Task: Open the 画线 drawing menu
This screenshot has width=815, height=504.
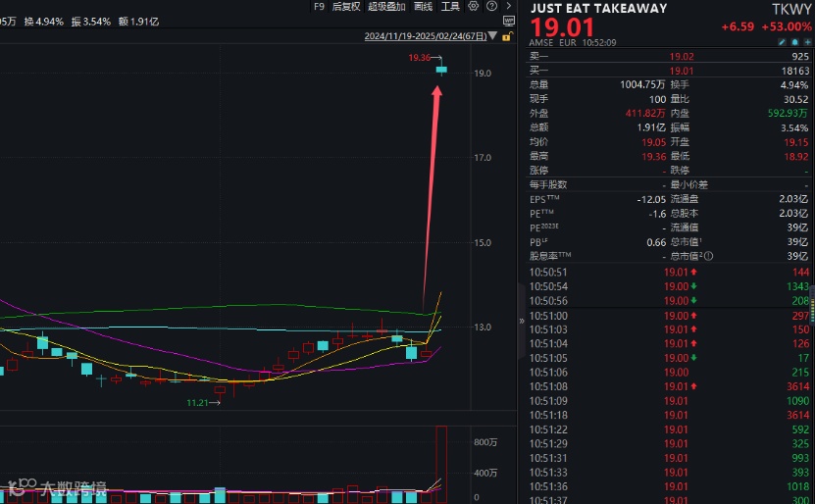Action: coord(423,6)
